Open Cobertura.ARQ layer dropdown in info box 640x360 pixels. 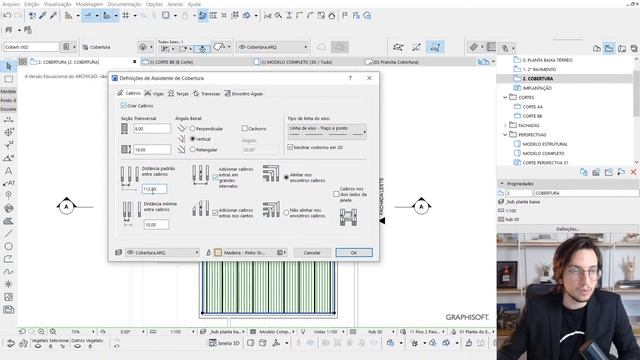click(273, 47)
